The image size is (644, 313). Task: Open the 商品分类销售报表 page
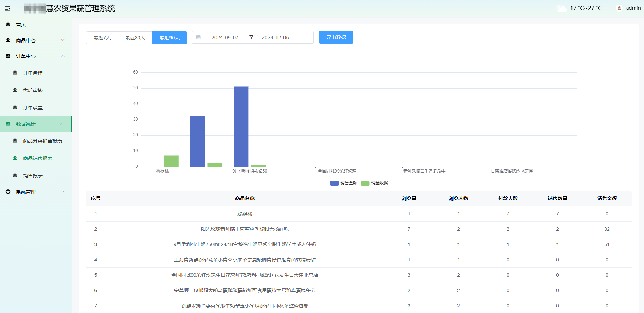tap(42, 141)
